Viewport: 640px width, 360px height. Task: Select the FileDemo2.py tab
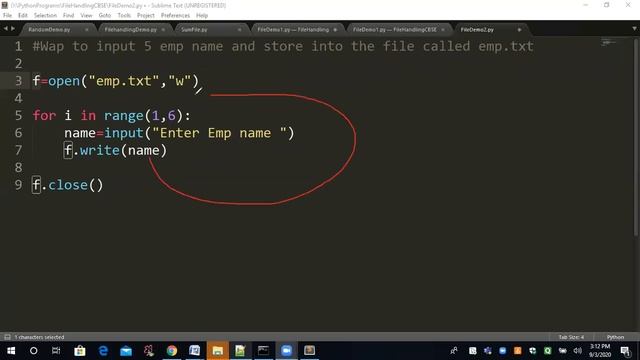[477, 30]
